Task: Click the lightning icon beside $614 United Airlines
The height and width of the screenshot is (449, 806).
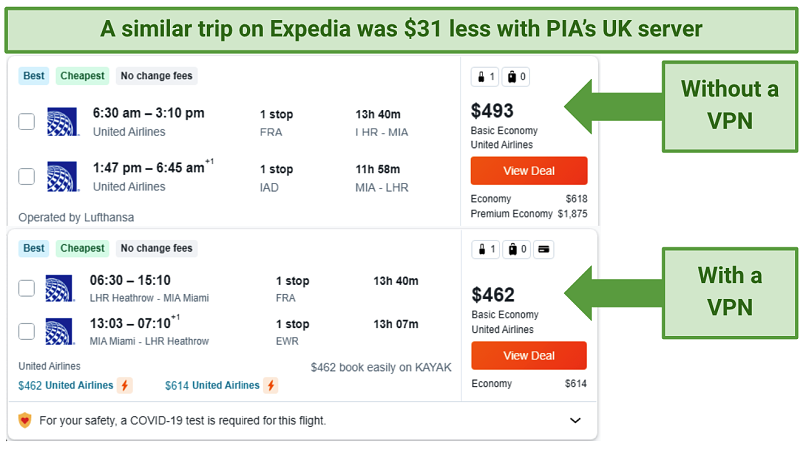Action: [271, 385]
